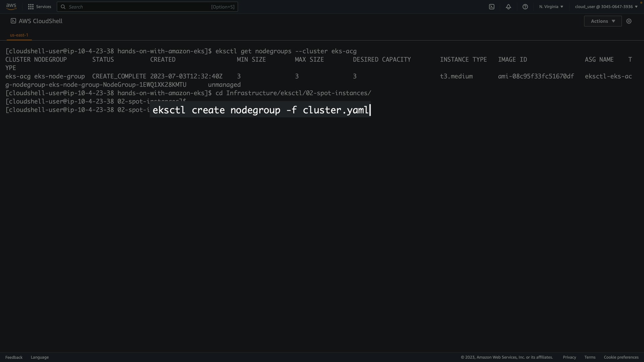Click the AWS logo home icon
Screen dimensions: 644x362
point(11,7)
